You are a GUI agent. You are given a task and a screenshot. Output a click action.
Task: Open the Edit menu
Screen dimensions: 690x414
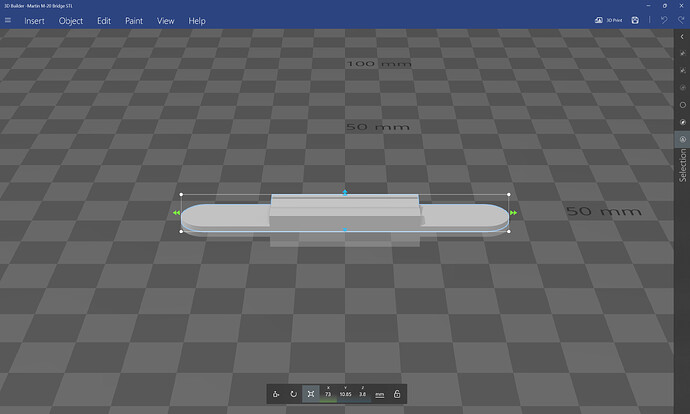point(104,21)
